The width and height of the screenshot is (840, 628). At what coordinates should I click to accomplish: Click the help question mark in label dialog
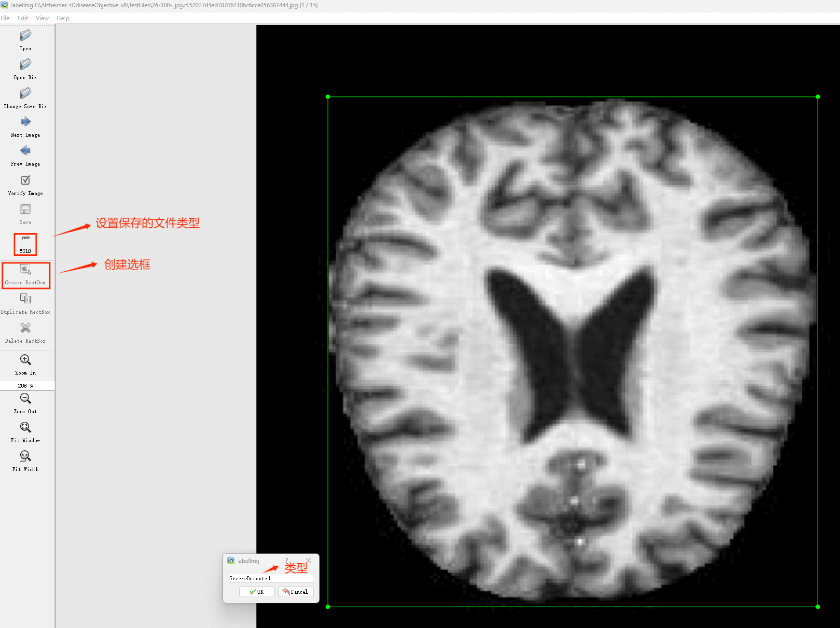[287, 560]
